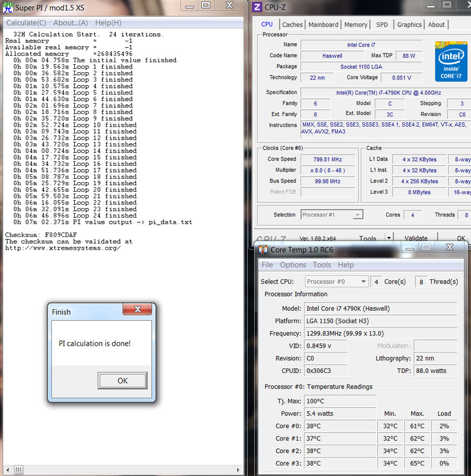
Task: Open the Processor #1 selection dropdown in CPU-Z
Action: (x=332, y=214)
